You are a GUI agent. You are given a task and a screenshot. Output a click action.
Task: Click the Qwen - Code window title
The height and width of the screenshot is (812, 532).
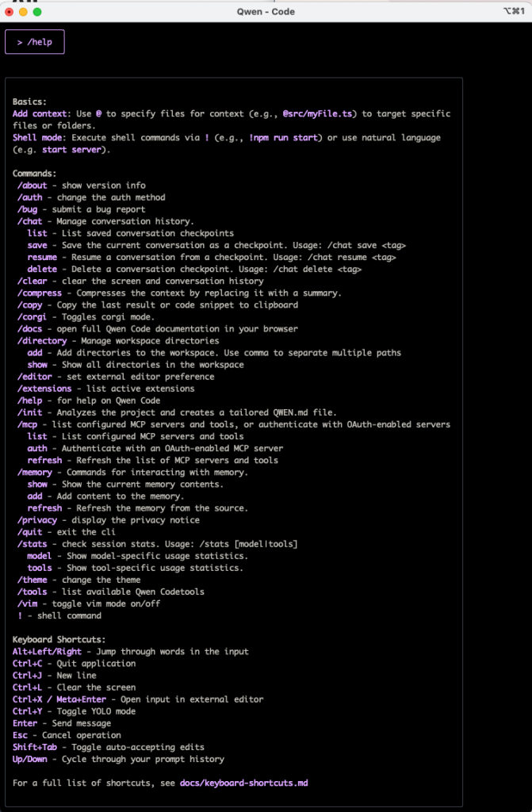[x=266, y=11]
